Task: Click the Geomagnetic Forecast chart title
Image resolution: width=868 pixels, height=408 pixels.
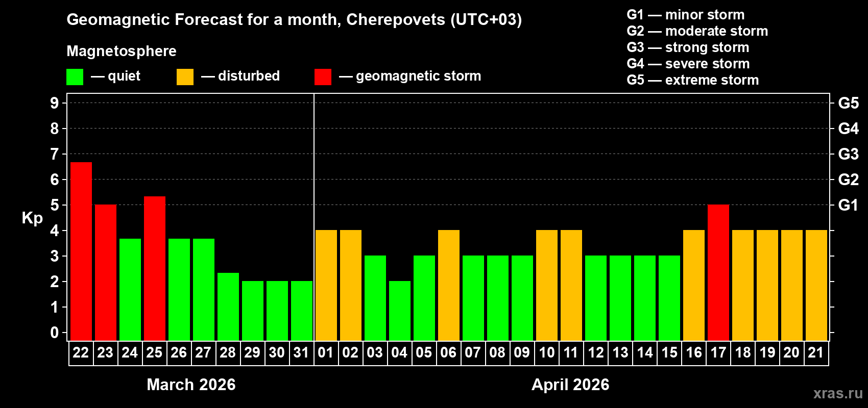Action: coord(294,20)
